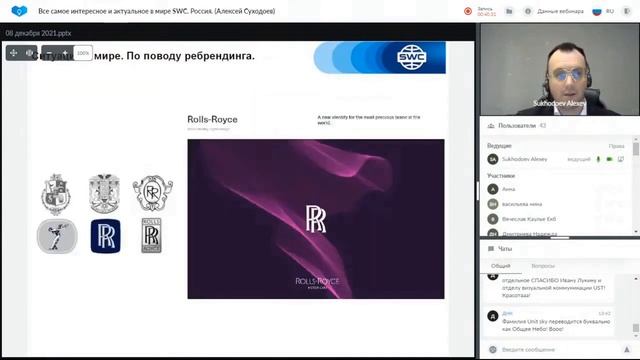Click the webinar title about SWC Россия
This screenshot has height=360, width=640.
pos(157,11)
